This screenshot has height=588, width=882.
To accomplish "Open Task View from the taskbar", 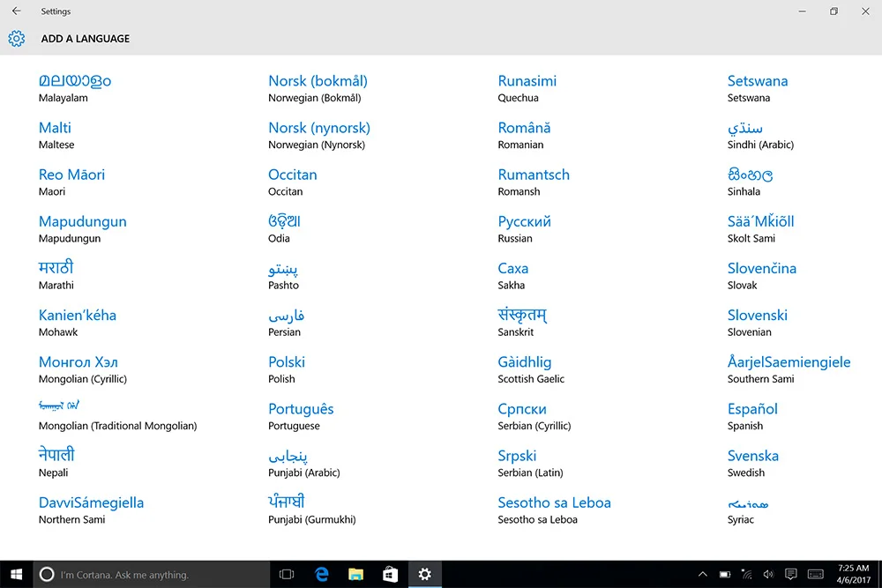I will tap(287, 574).
